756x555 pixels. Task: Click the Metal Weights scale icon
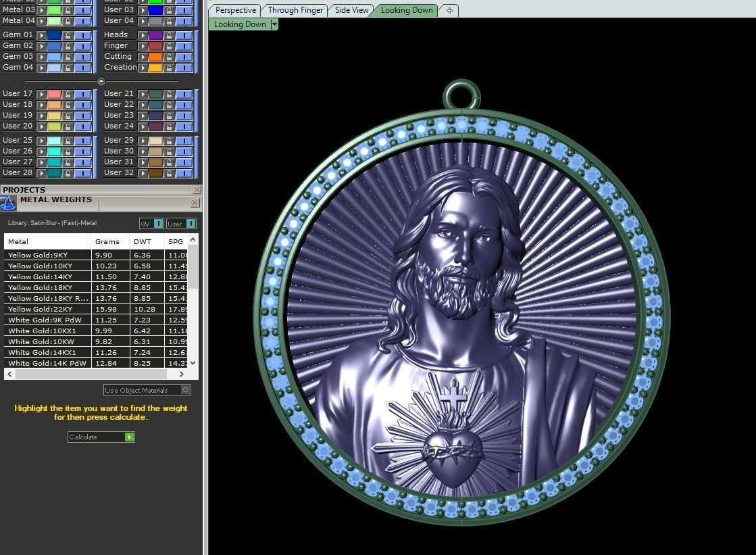[x=7, y=203]
